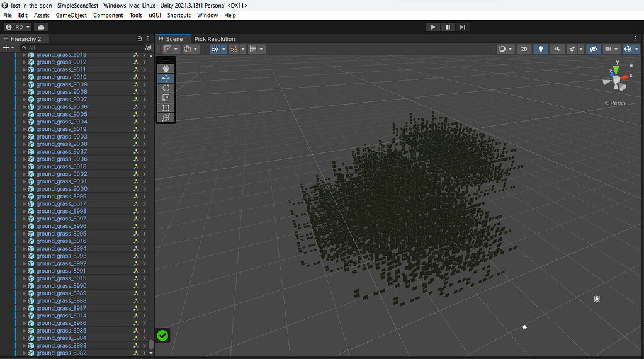
Task: Expand ground_grass_9012 foldout arrow
Action: [x=24, y=62]
